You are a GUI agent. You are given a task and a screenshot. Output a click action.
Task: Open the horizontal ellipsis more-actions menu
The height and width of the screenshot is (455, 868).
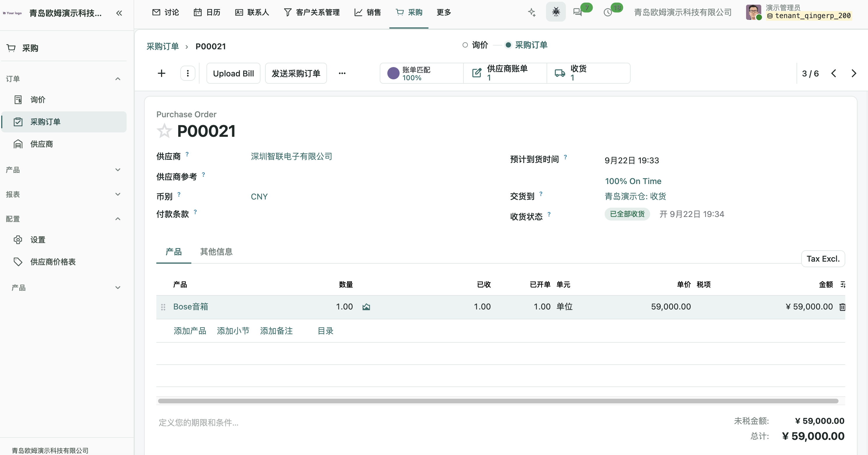(342, 73)
